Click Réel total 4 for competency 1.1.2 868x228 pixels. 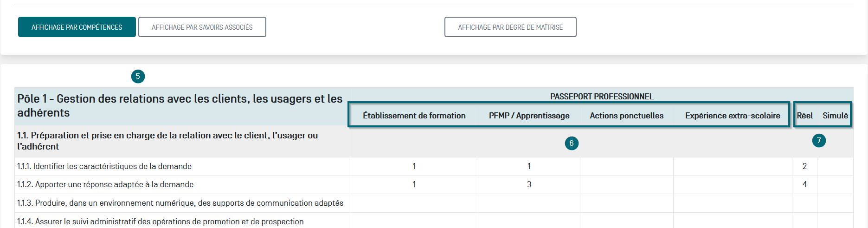click(x=804, y=184)
